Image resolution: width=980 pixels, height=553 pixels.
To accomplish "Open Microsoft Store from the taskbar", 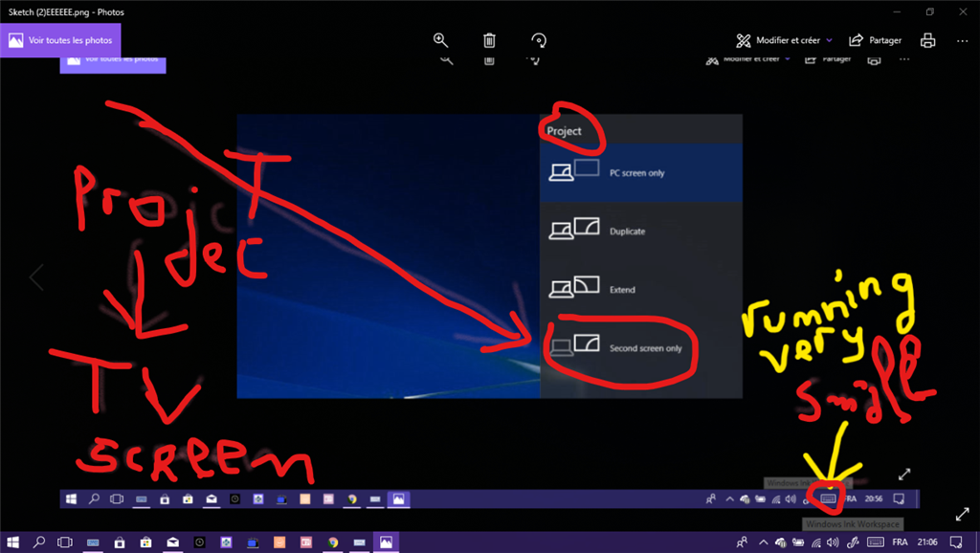I will (145, 542).
